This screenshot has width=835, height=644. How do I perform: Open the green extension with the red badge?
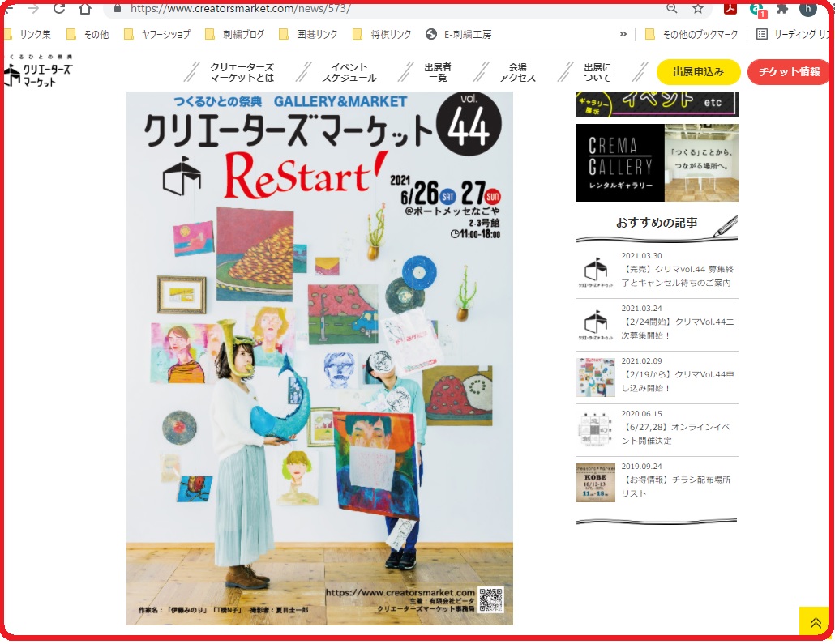coord(756,9)
